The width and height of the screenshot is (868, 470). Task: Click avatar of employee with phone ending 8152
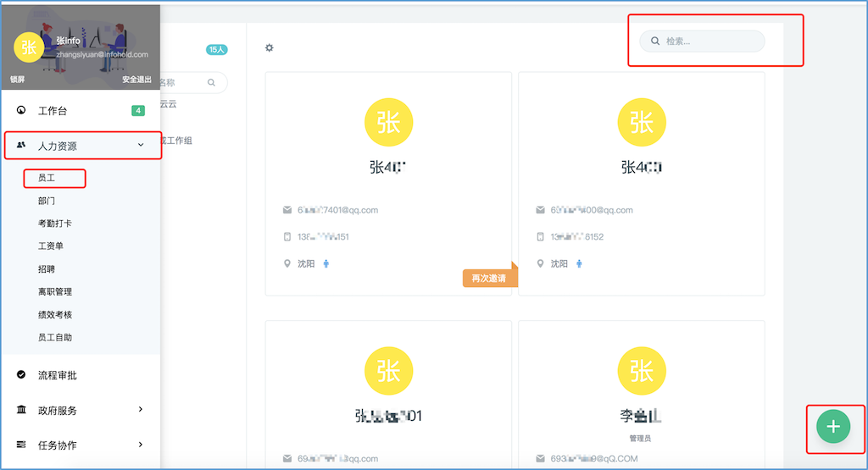point(642,122)
